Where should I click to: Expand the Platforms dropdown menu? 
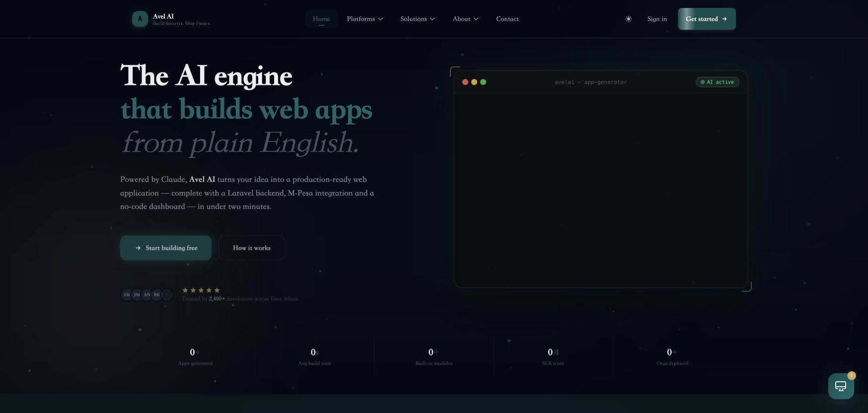(365, 19)
